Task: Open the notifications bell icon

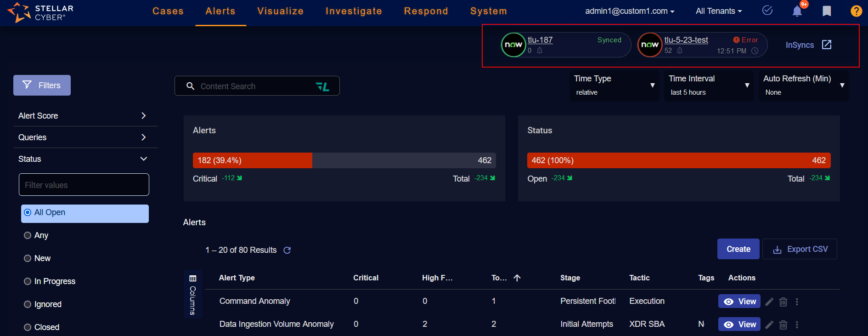Action: pos(797,11)
